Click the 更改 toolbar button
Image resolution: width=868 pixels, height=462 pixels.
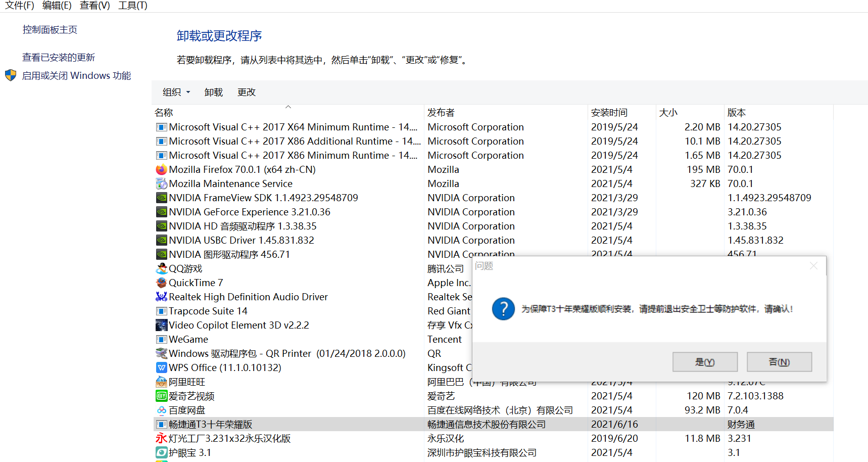(247, 92)
